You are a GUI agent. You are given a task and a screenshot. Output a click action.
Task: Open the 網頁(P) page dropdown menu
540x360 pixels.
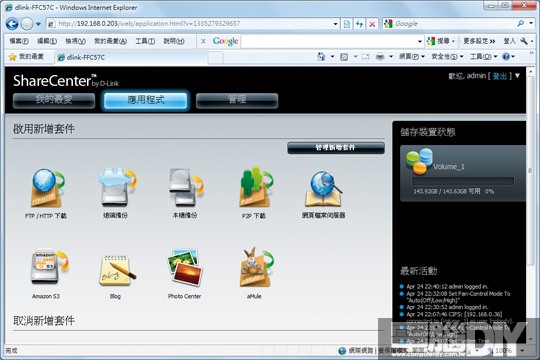(x=412, y=56)
